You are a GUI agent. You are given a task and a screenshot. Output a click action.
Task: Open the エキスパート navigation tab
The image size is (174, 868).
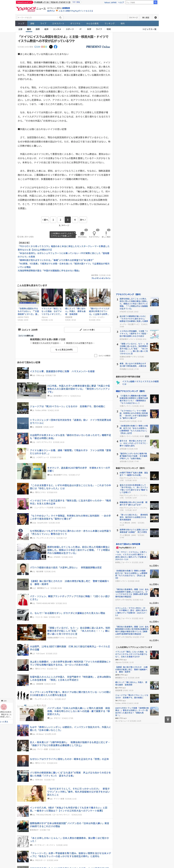coord(58,24)
